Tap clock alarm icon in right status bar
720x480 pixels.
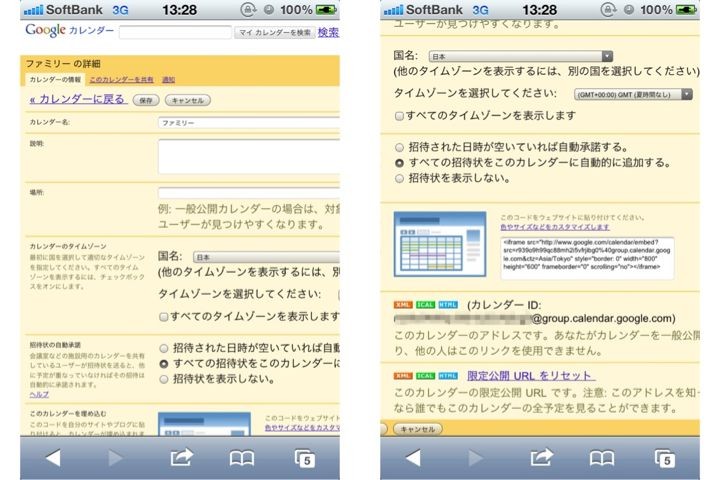(x=629, y=10)
